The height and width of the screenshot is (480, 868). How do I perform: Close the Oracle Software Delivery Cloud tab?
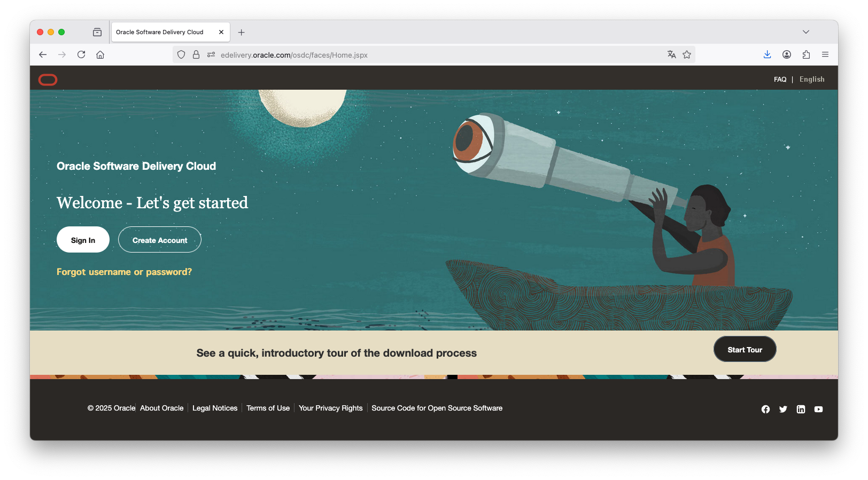pos(221,32)
